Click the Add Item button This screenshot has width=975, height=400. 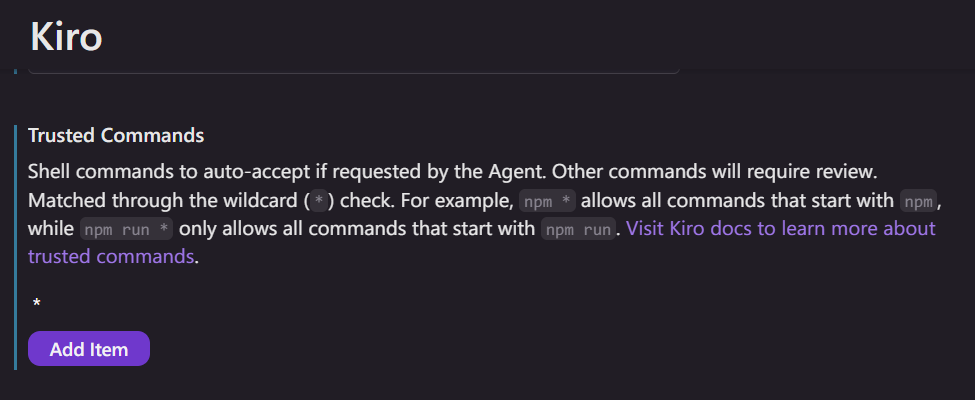(89, 349)
